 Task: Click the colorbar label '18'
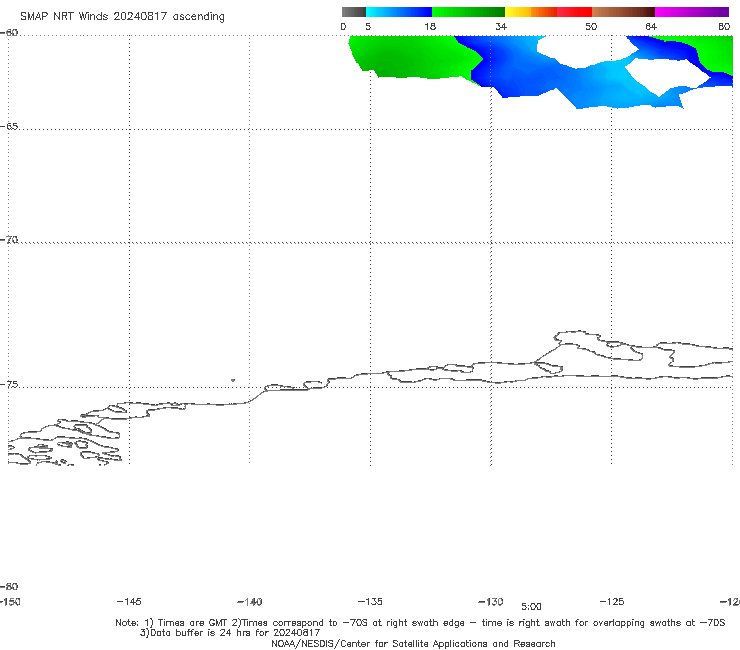click(430, 27)
